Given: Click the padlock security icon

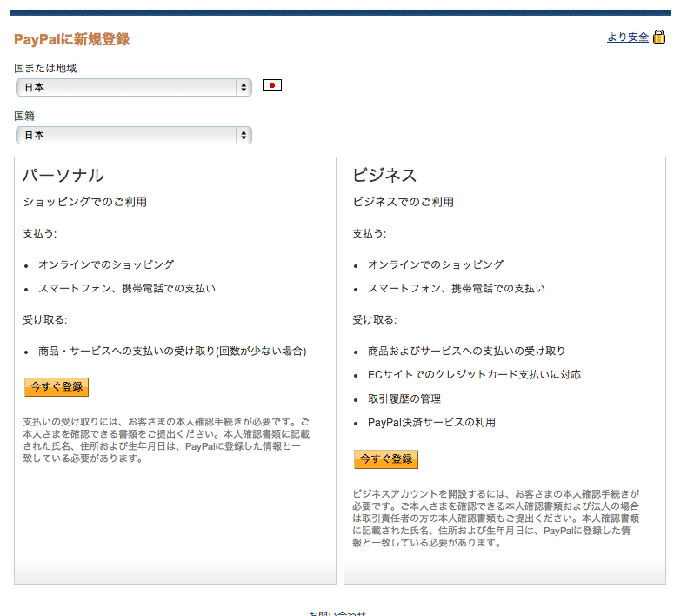Looking at the screenshot, I should pyautogui.click(x=659, y=37).
